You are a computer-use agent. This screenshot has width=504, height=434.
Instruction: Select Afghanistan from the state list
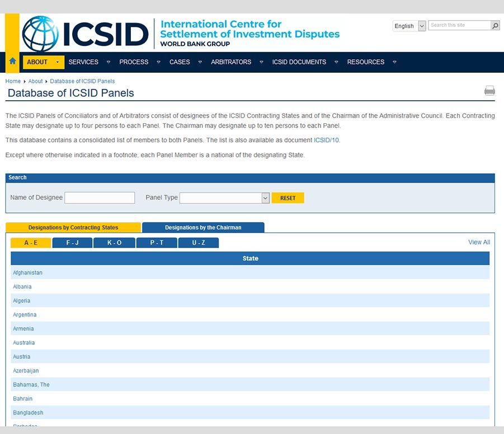(x=27, y=273)
